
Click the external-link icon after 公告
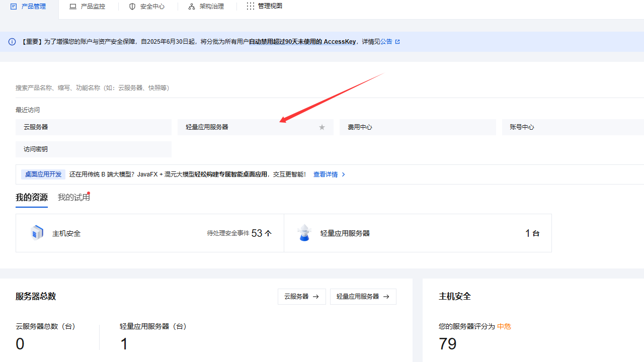[x=397, y=41]
